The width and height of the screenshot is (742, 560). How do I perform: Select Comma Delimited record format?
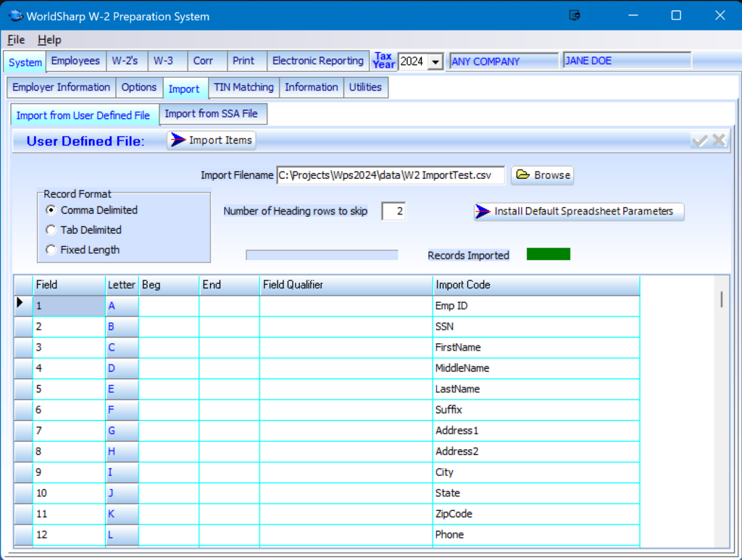coord(51,209)
